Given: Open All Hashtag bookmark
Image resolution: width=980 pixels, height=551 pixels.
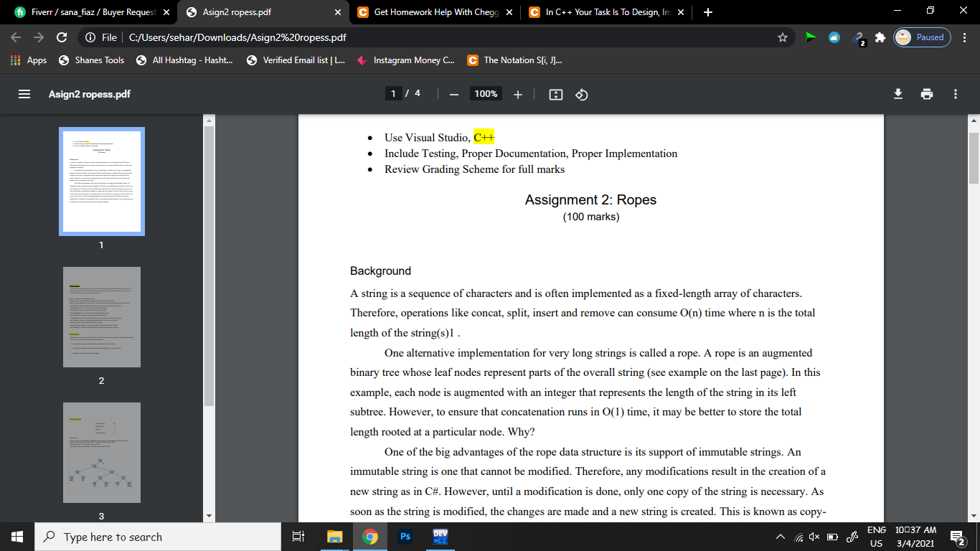Looking at the screenshot, I should [x=184, y=60].
